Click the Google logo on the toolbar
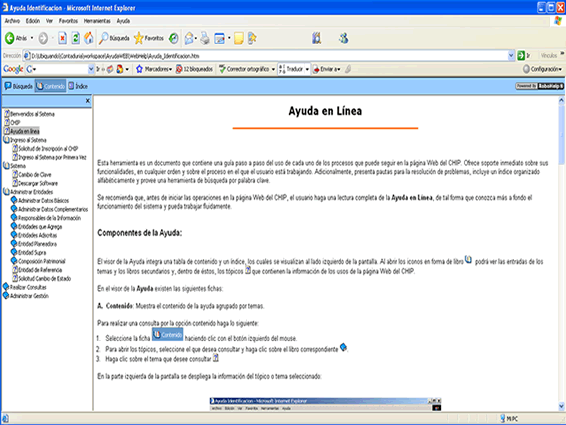 (x=13, y=69)
